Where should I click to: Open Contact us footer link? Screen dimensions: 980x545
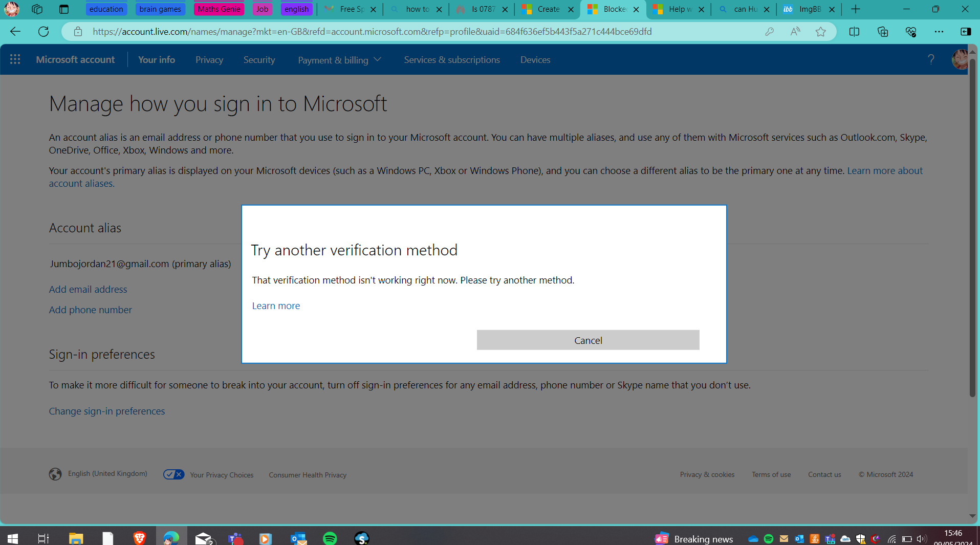[824, 474]
